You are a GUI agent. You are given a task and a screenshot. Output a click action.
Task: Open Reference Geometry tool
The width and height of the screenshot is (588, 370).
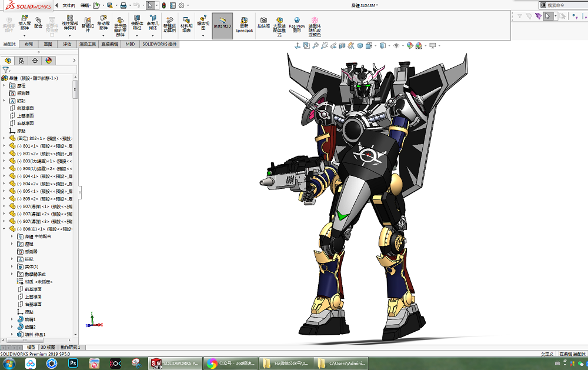(153, 22)
